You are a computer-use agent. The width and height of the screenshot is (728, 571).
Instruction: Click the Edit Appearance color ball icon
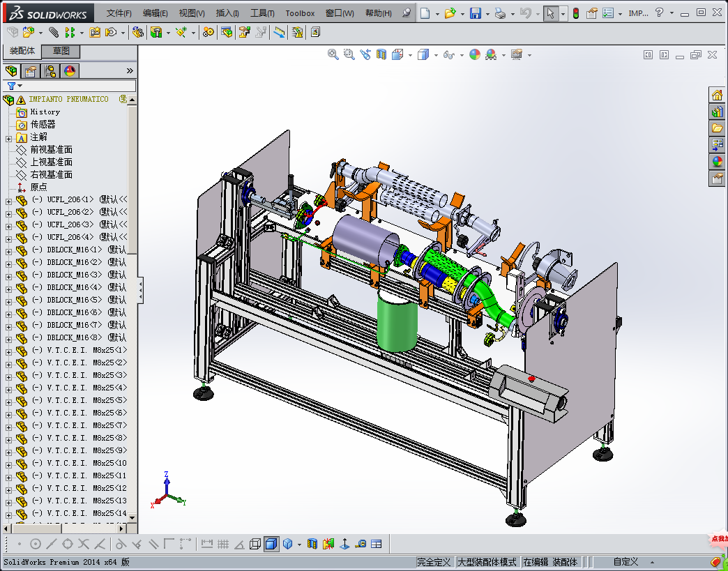click(474, 54)
